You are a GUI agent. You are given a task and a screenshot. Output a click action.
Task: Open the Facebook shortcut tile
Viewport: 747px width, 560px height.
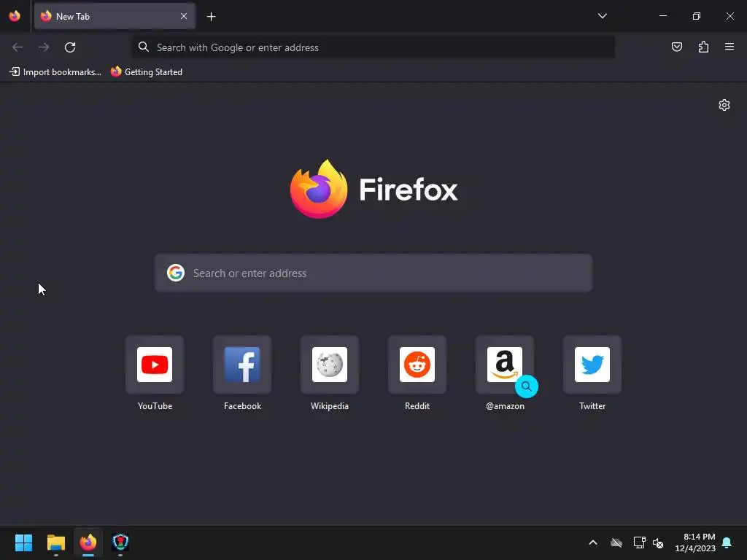click(242, 365)
